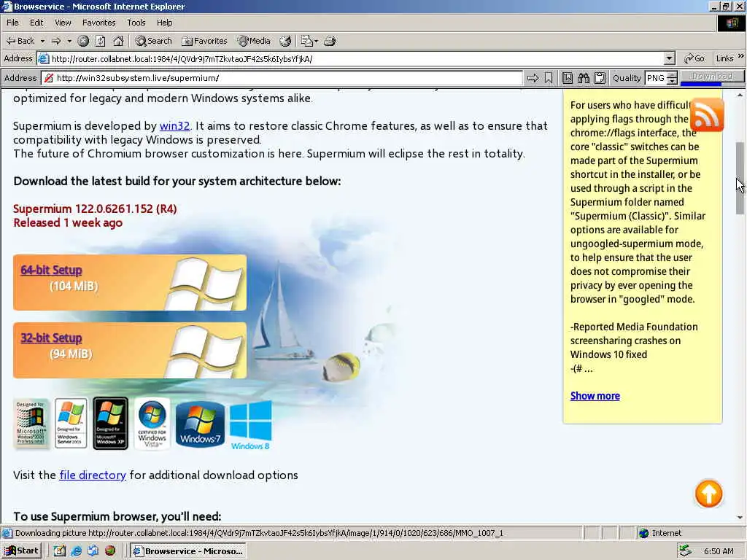This screenshot has width=747, height=560.
Task: Launch Internet Explorer from quick launch
Action: coord(76,551)
